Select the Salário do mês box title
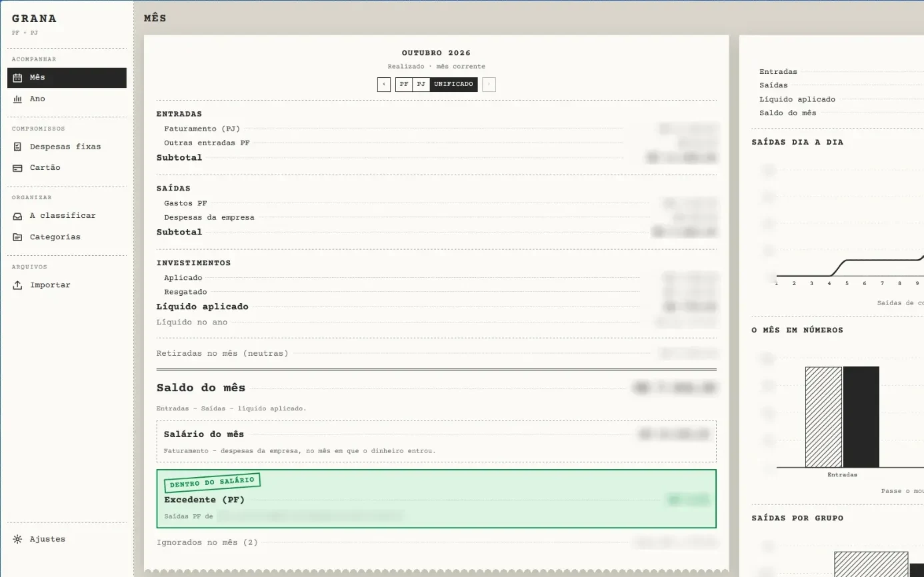Screen dimensions: 924x577 pyautogui.click(x=204, y=434)
